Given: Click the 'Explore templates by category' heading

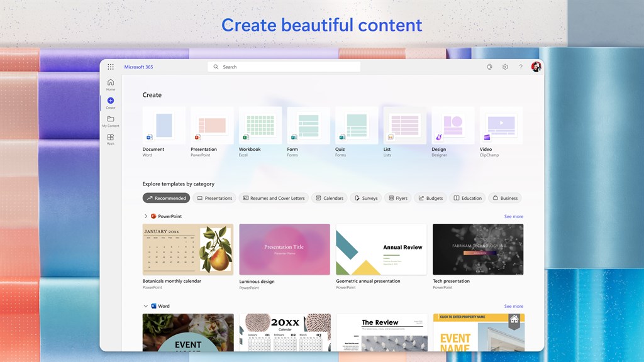Looking at the screenshot, I should point(178,184).
